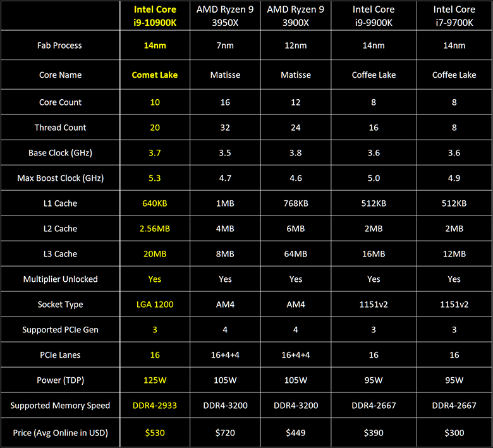Click the L2 Cache row label
The width and height of the screenshot is (493, 448).
pos(61,229)
